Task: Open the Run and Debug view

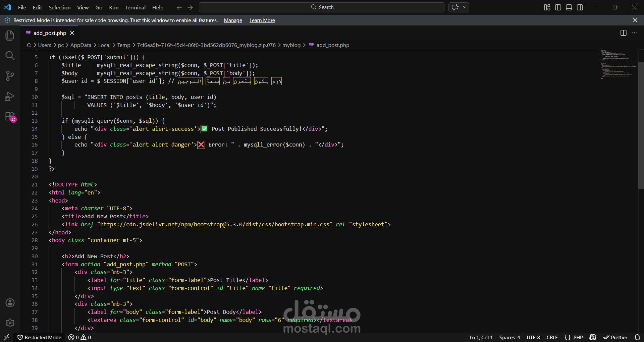Action: click(10, 96)
